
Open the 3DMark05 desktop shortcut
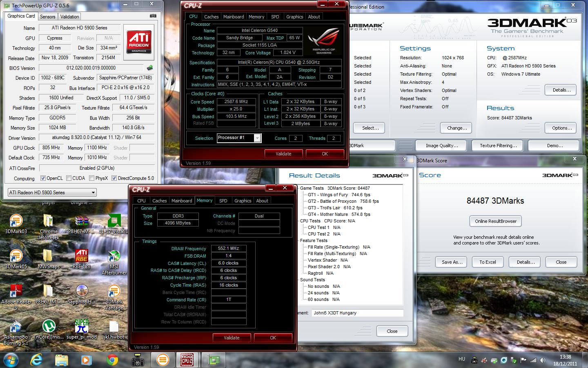[x=16, y=259]
